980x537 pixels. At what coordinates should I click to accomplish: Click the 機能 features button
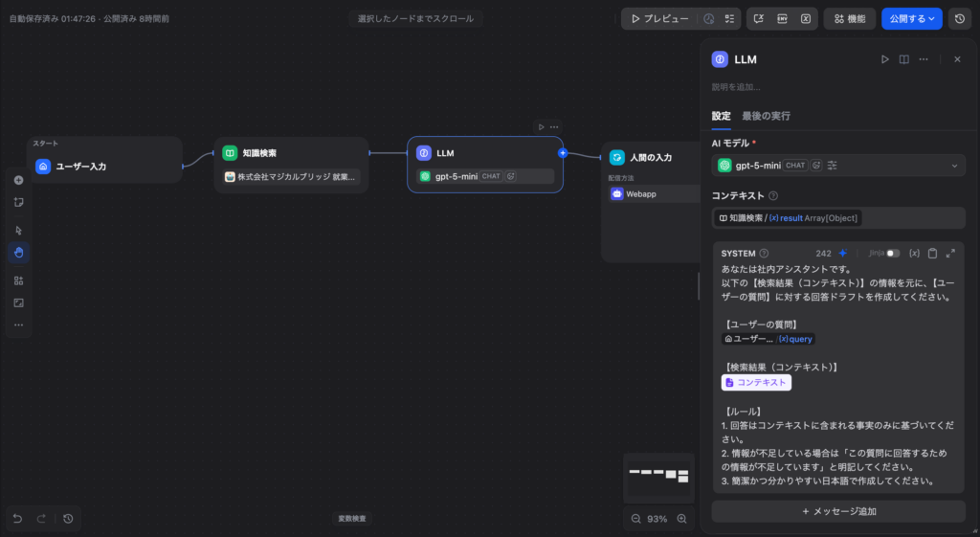pyautogui.click(x=850, y=19)
